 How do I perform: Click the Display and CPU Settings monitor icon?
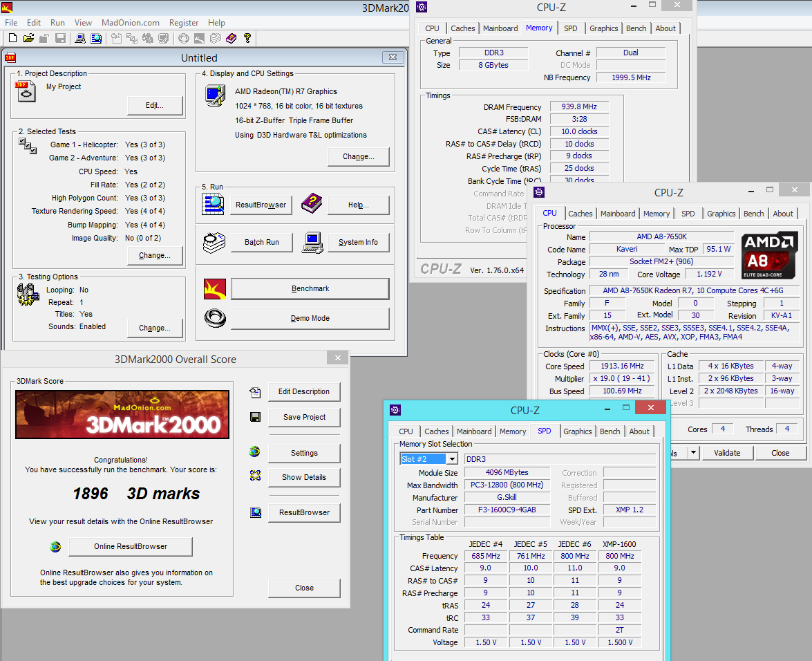click(x=216, y=95)
